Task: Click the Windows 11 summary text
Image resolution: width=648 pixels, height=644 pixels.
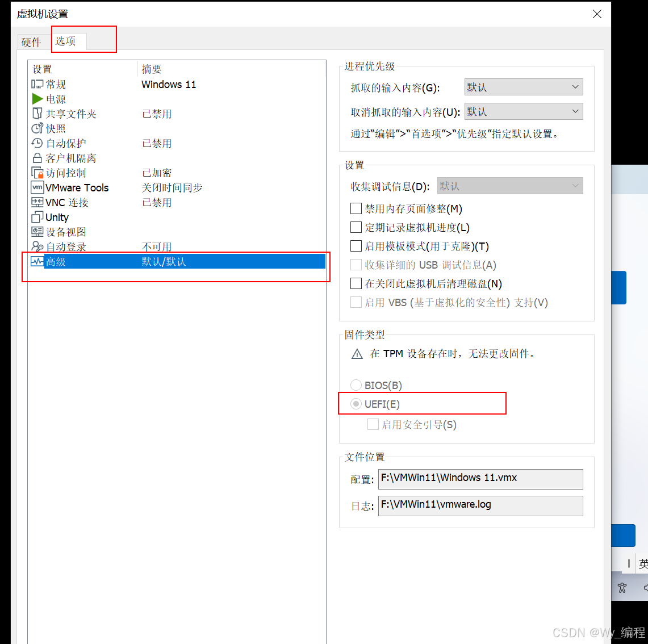Action: point(169,85)
